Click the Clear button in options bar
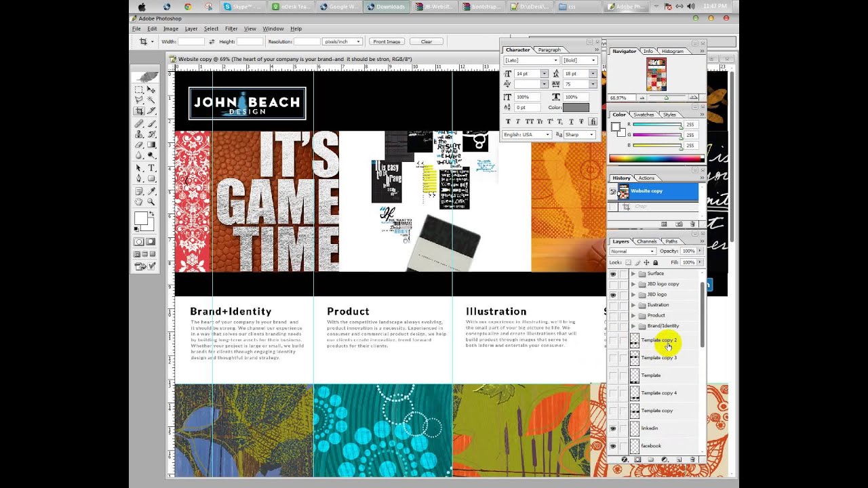 tap(427, 41)
